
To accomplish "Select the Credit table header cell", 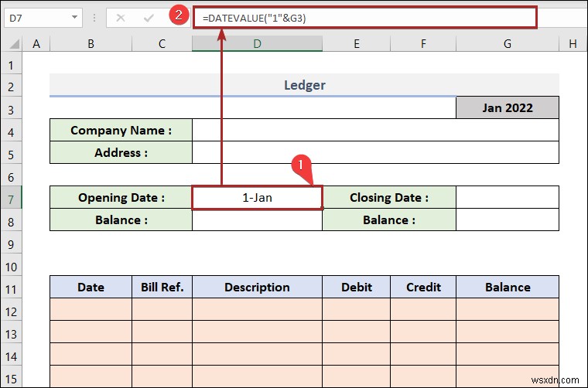I will (x=423, y=288).
